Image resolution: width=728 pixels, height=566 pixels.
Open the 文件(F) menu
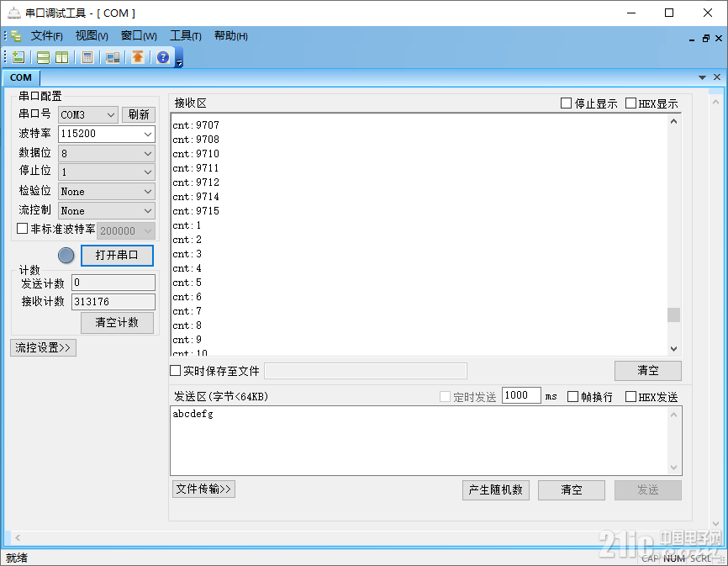tap(47, 36)
